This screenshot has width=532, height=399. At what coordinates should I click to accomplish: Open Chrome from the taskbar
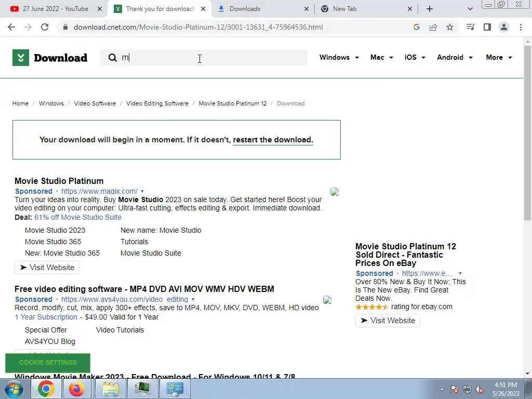(x=46, y=389)
